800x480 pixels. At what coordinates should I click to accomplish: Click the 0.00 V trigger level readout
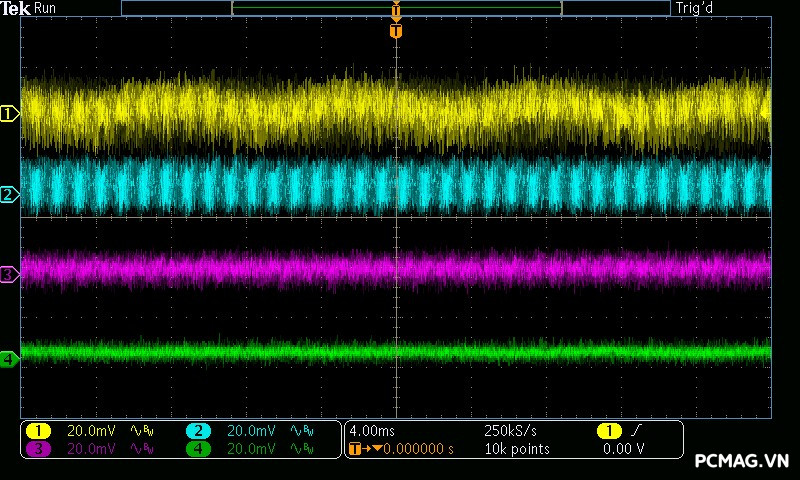tap(624, 449)
